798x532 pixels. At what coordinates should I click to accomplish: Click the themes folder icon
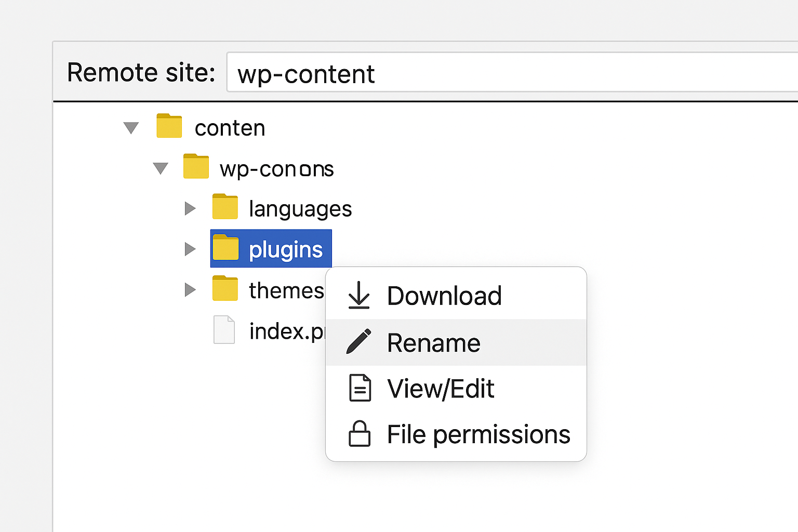(x=225, y=289)
